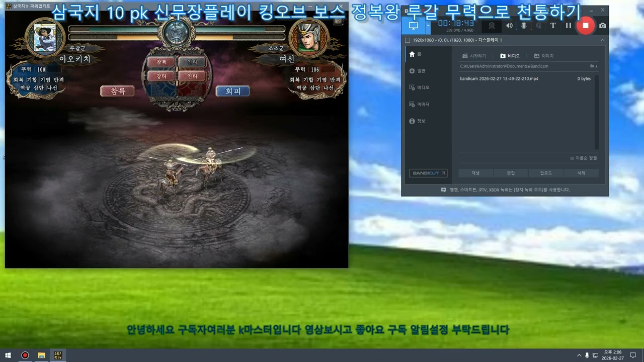Screen dimensions: 644x362
Task: Collapse the Bandicam panel with top chevron
Action: tap(602, 40)
